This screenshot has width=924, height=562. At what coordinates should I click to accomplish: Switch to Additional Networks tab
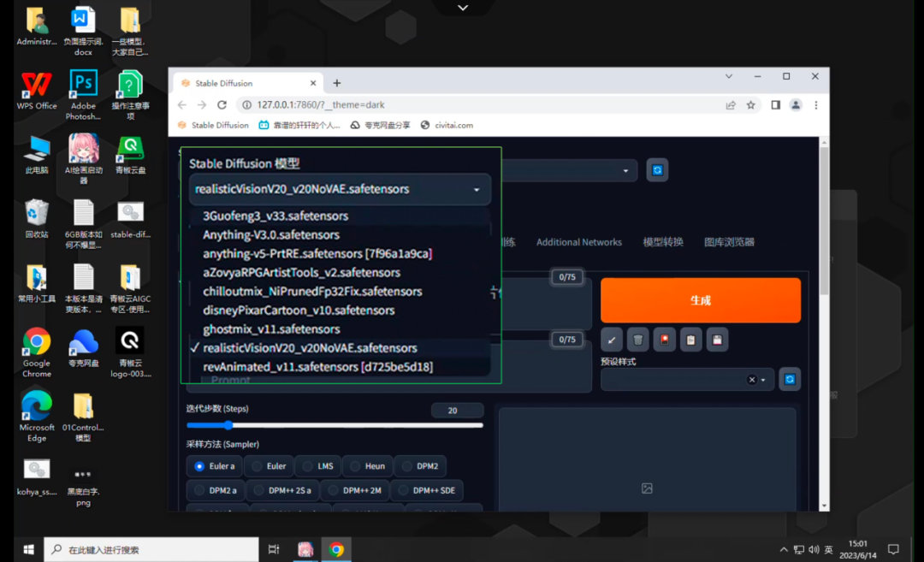(x=578, y=242)
